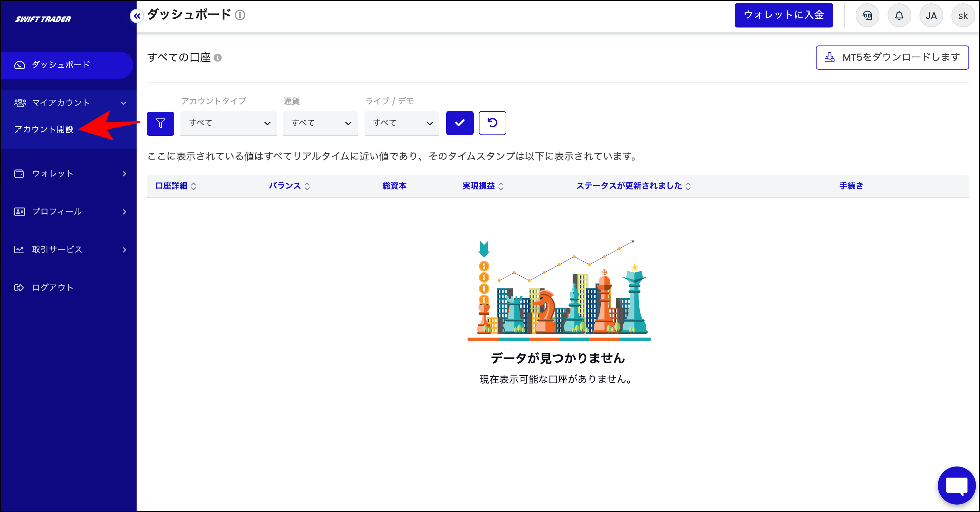Select アカウント開設 in sidebar
The height and width of the screenshot is (512, 980).
(x=44, y=129)
